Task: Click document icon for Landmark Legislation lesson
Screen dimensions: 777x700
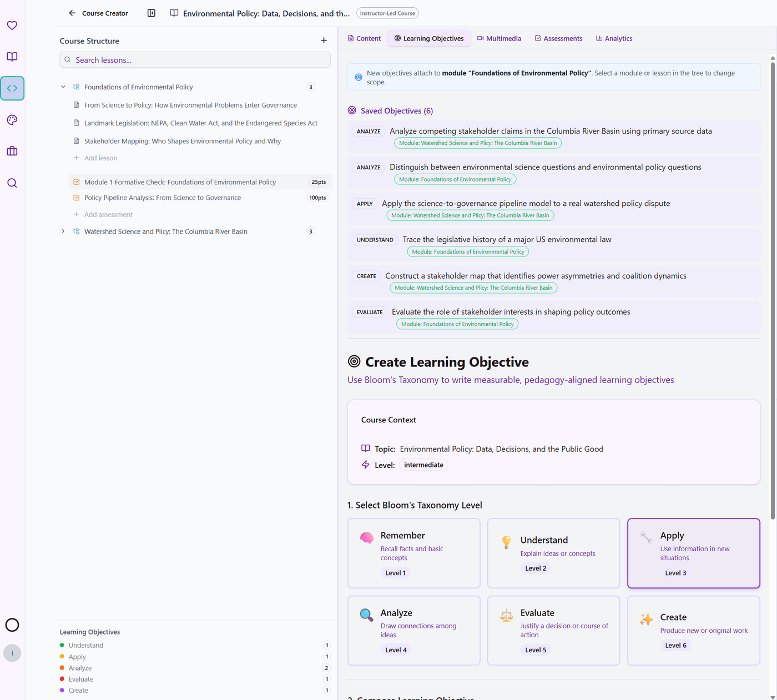Action: point(77,123)
